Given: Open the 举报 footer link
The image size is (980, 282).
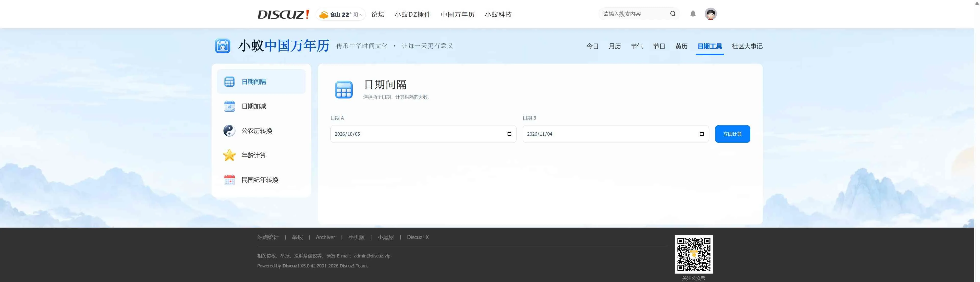Looking at the screenshot, I should pos(298,237).
